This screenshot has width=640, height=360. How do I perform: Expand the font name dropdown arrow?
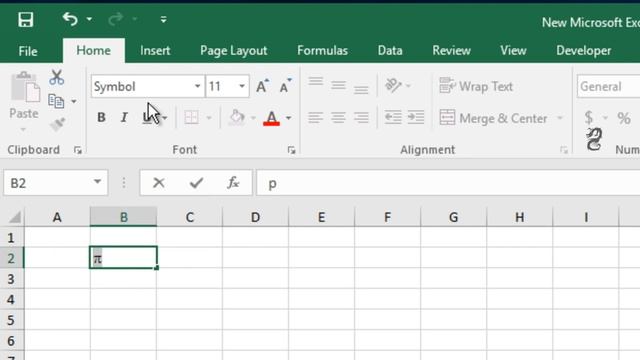coord(197,87)
